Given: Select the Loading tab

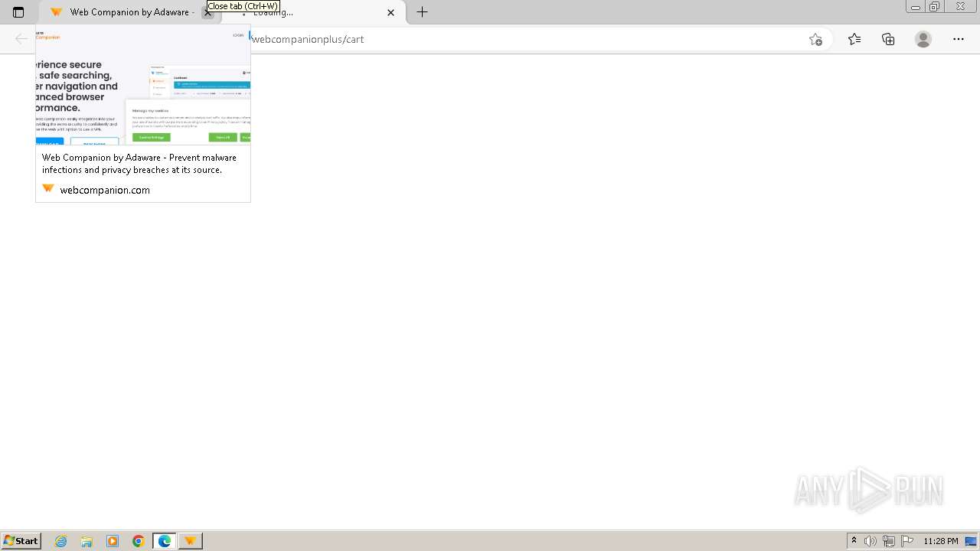Looking at the screenshot, I should [314, 12].
